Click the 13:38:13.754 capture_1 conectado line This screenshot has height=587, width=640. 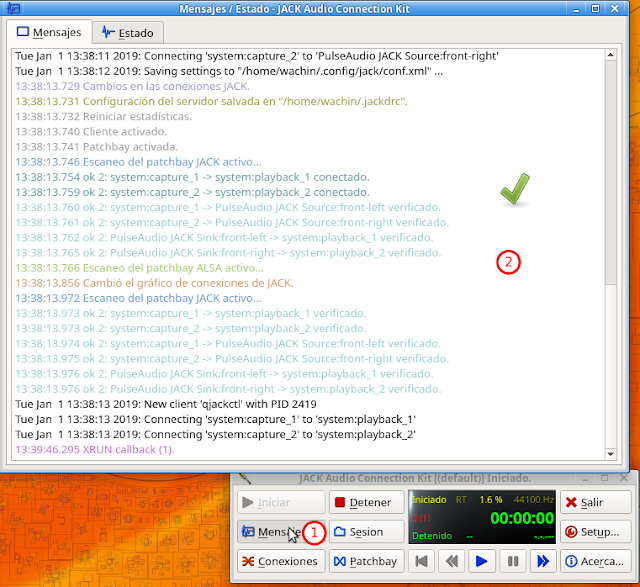click(x=192, y=177)
